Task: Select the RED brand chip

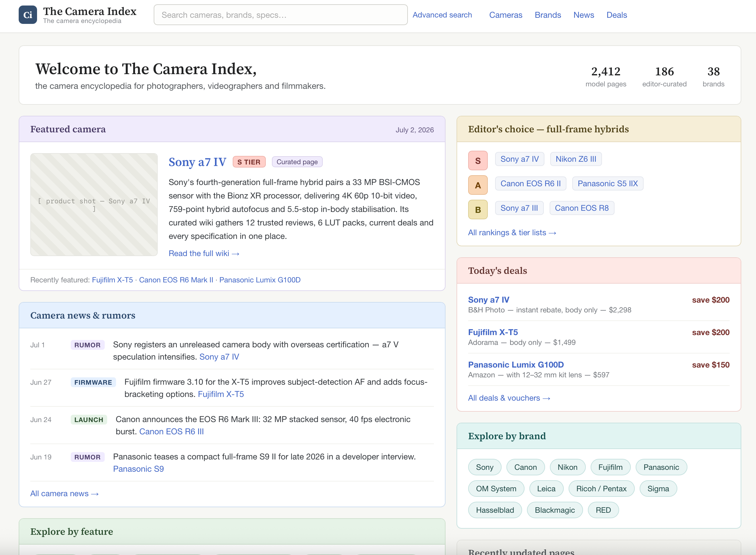Action: click(x=603, y=510)
